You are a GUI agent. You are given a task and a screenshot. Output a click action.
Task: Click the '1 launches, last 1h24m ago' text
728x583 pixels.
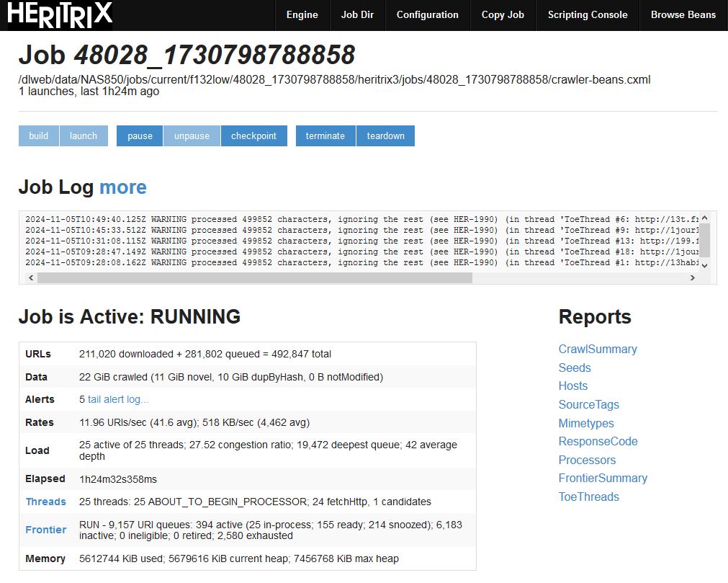pyautogui.click(x=89, y=91)
